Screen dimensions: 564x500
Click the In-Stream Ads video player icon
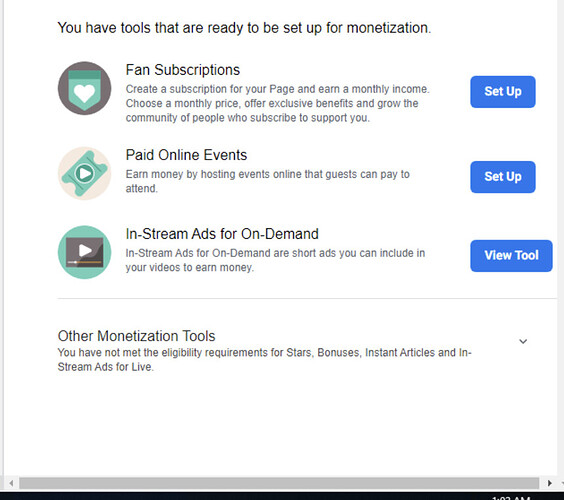pyautogui.click(x=85, y=252)
